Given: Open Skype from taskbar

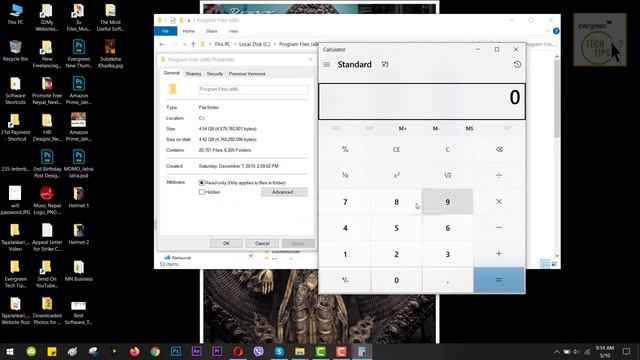Looking at the screenshot, I should point(279,351).
